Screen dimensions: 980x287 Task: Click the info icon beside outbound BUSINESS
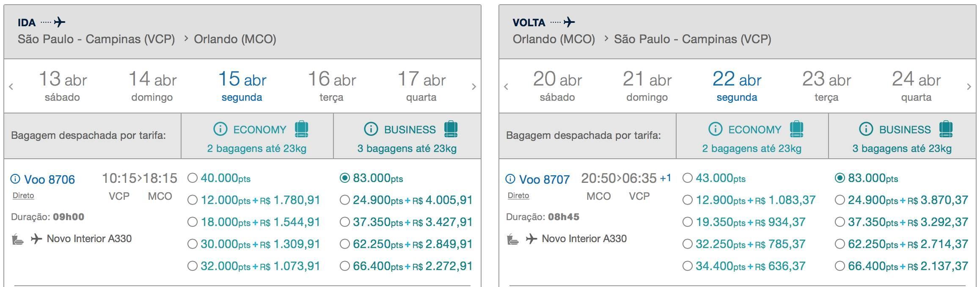click(371, 129)
